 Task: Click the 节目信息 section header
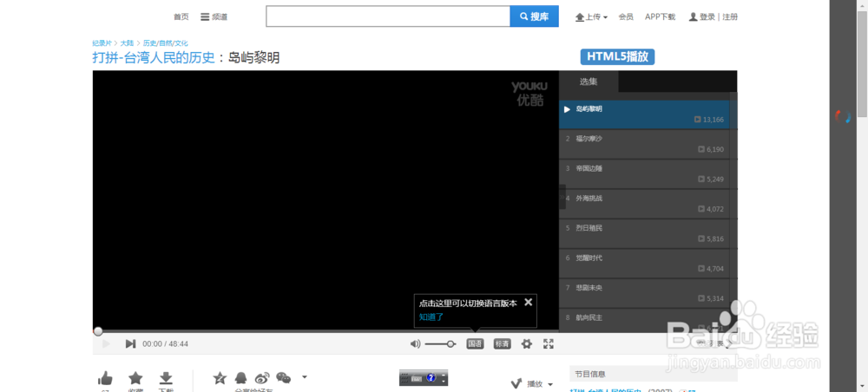(x=589, y=375)
